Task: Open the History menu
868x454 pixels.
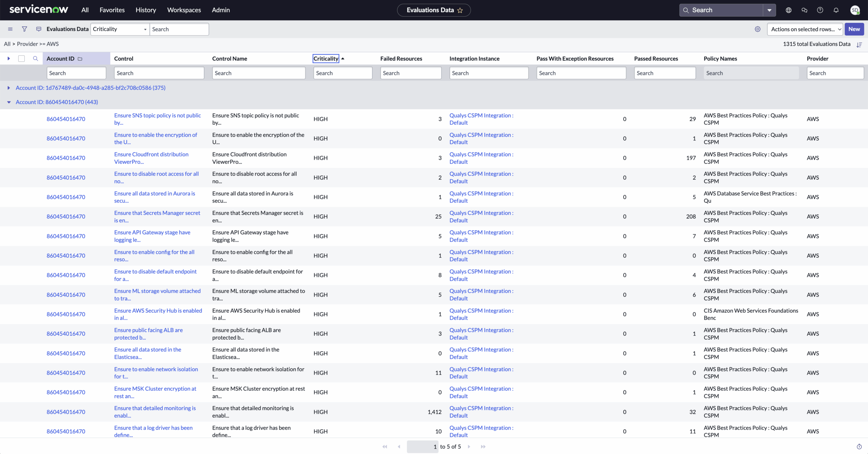Action: [146, 10]
